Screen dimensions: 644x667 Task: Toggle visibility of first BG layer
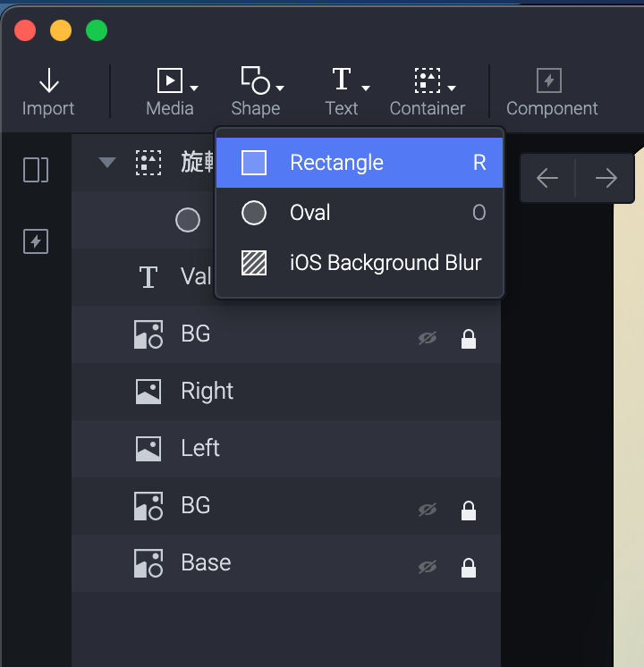(428, 338)
